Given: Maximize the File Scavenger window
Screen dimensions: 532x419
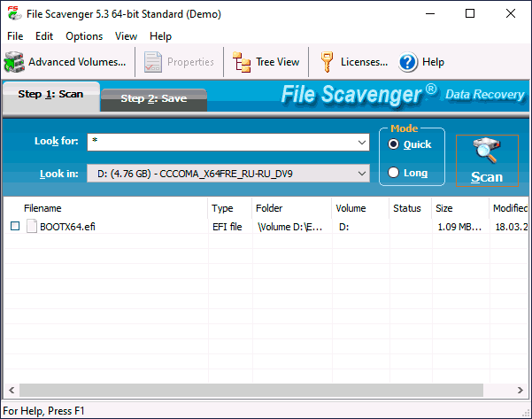Looking at the screenshot, I should 470,13.
